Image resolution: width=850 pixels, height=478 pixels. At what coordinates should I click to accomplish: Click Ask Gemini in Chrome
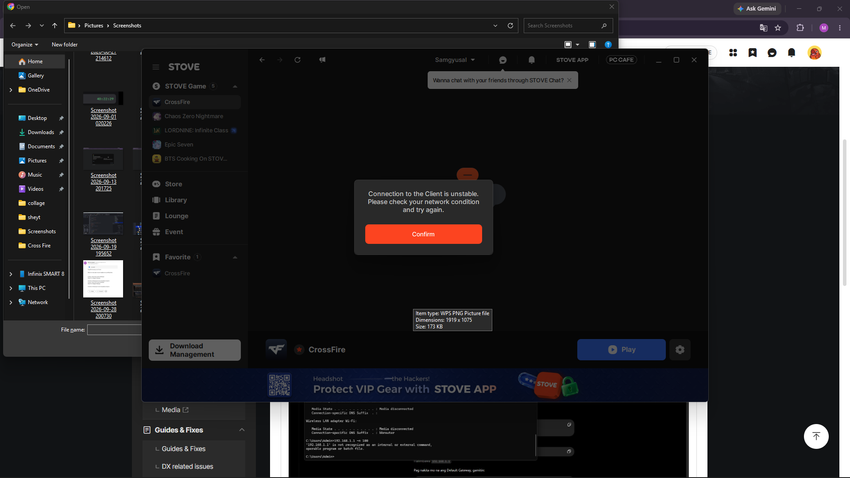click(757, 9)
